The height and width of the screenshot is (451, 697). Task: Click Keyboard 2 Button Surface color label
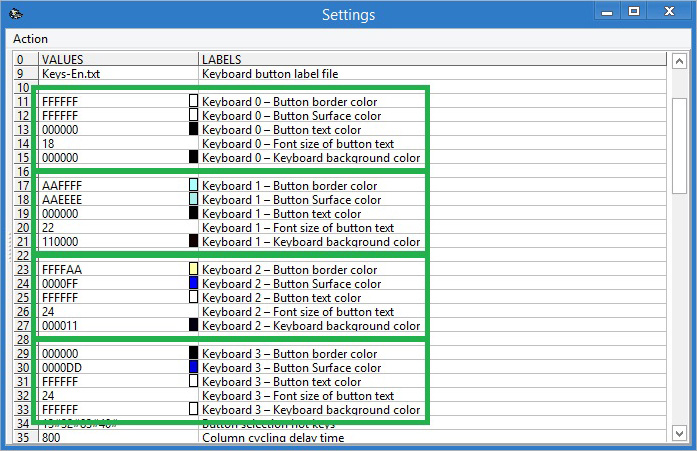[x=292, y=283]
